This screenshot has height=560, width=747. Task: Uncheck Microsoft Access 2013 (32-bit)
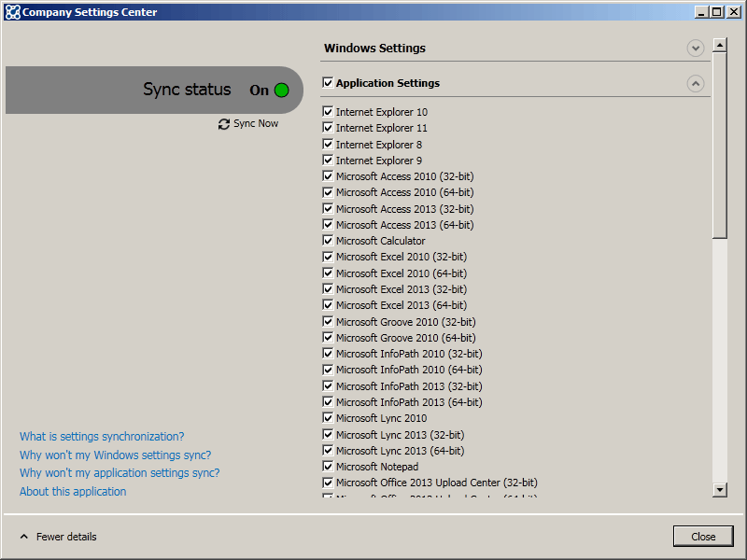[328, 208]
